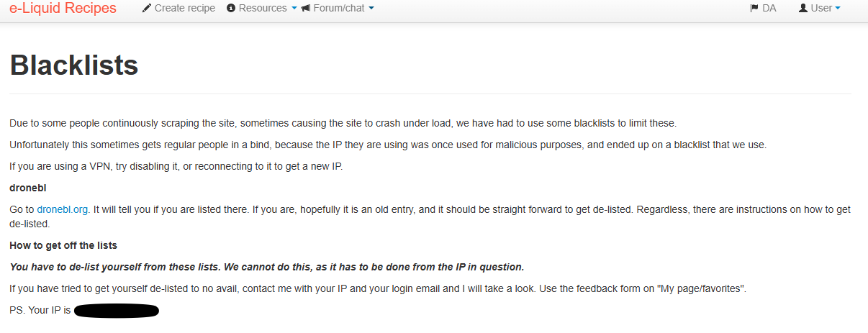Image resolution: width=868 pixels, height=333 pixels.
Task: Click the Blacklists page heading
Action: tap(73, 65)
